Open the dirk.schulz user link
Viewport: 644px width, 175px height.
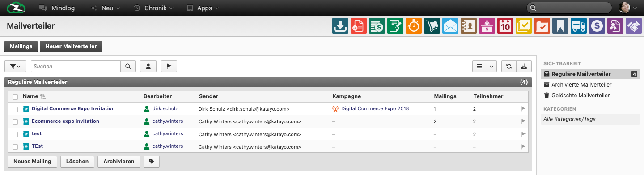(x=165, y=108)
